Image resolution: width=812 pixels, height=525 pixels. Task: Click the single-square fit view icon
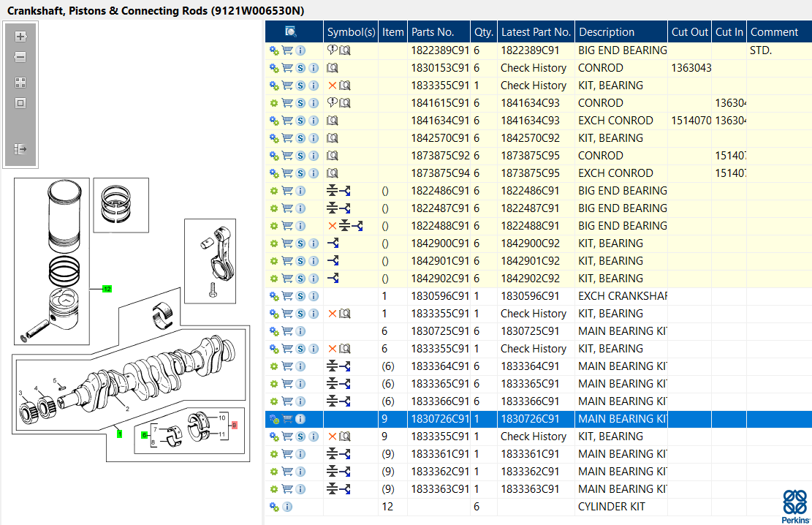coord(20,103)
